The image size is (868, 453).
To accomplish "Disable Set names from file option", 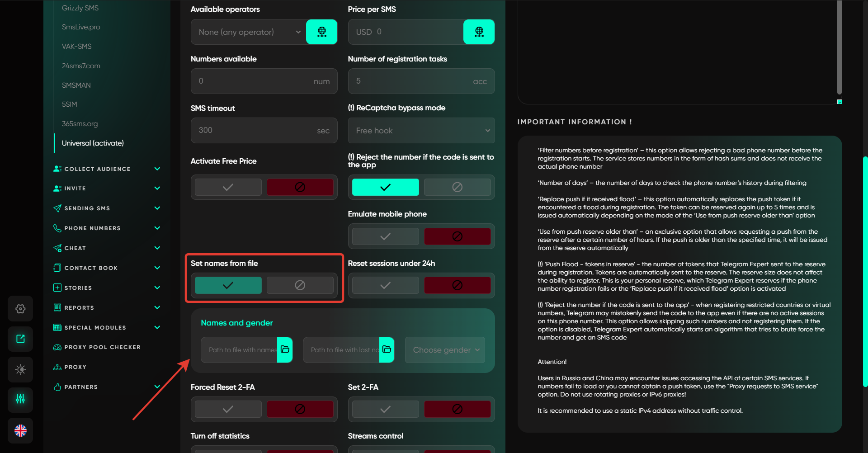I will click(x=300, y=285).
